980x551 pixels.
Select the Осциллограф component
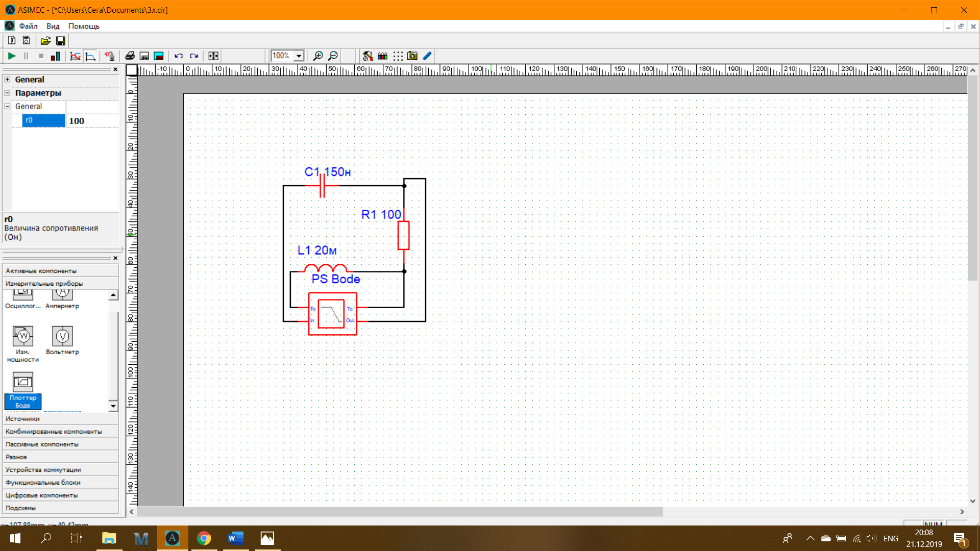pos(23,299)
